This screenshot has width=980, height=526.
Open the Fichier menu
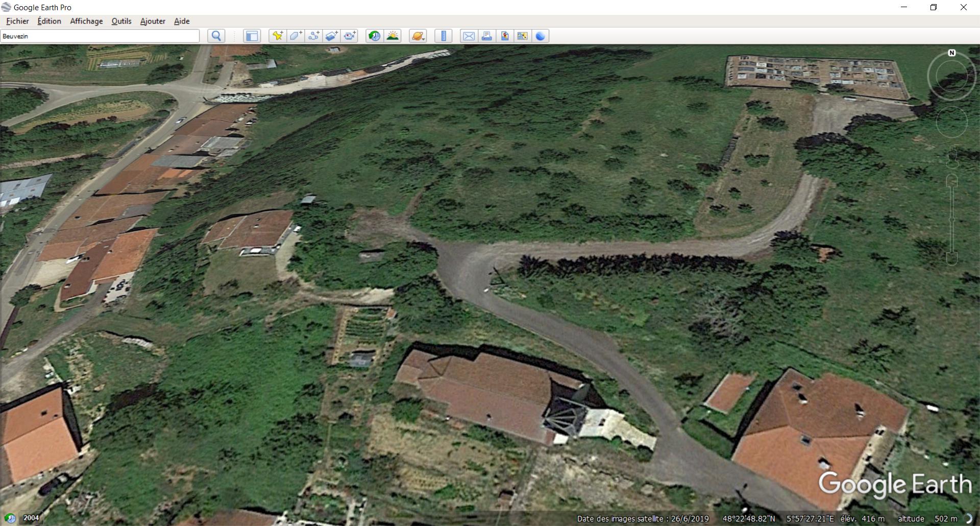click(x=17, y=21)
